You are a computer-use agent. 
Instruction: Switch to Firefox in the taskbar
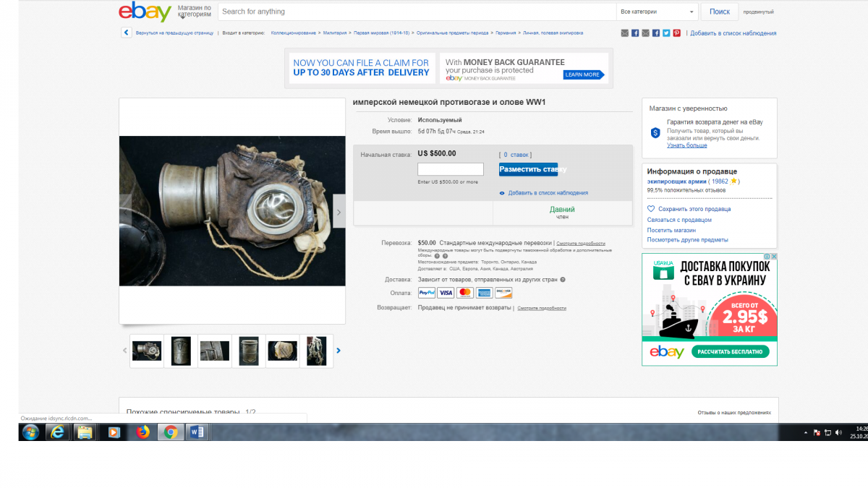[142, 432]
